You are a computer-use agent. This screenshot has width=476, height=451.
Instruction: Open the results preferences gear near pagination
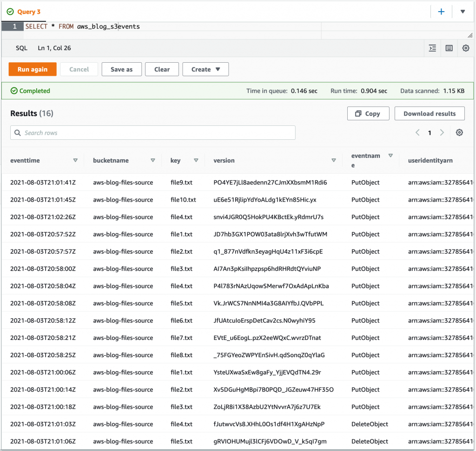[x=459, y=132]
